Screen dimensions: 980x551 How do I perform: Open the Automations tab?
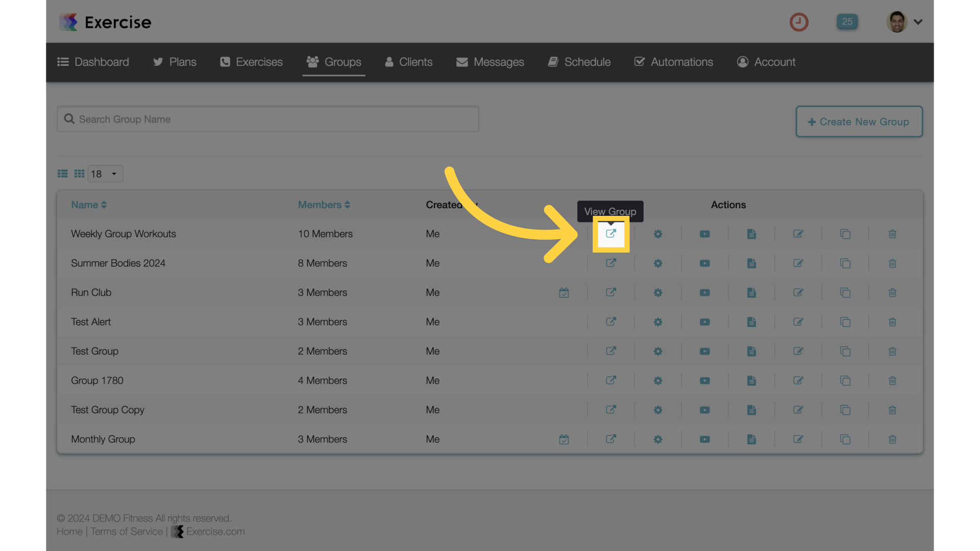674,62
